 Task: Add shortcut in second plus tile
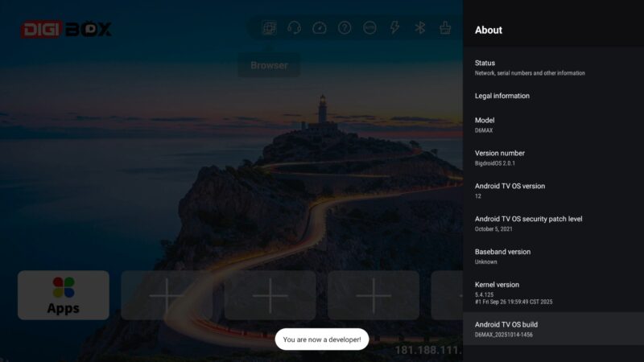tap(270, 295)
